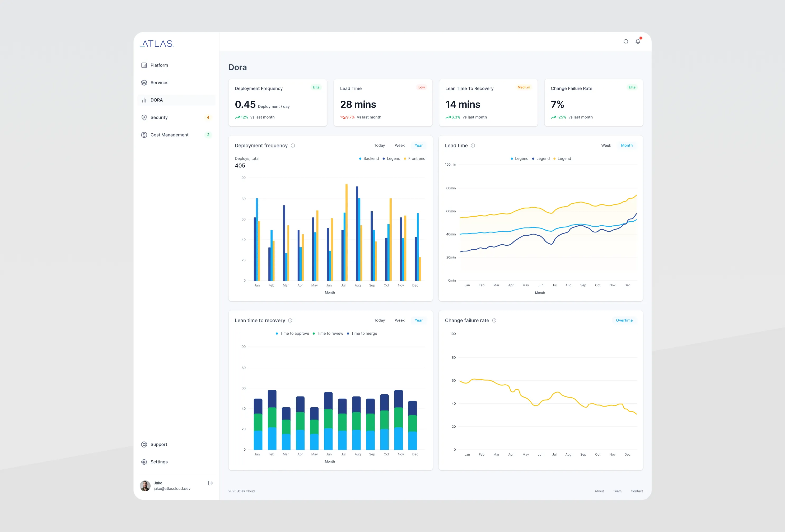Toggle the Time to review legend
Viewport: 785px width, 532px height.
(x=328, y=334)
